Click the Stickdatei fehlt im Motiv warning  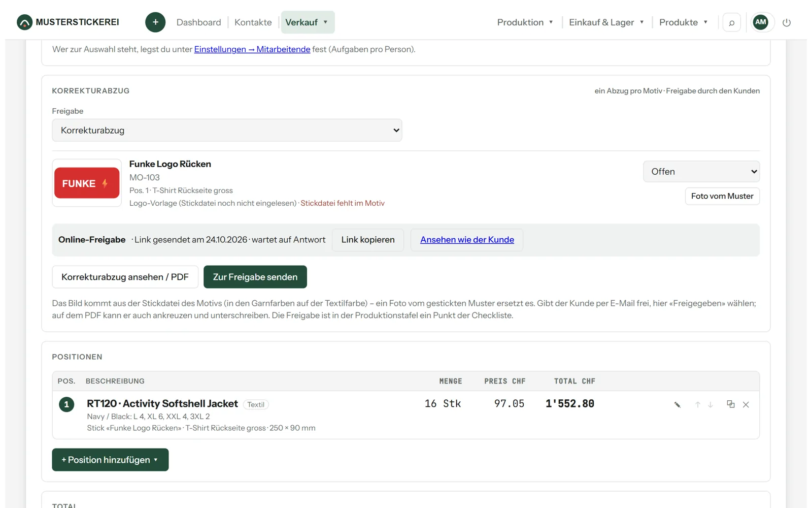tap(343, 203)
